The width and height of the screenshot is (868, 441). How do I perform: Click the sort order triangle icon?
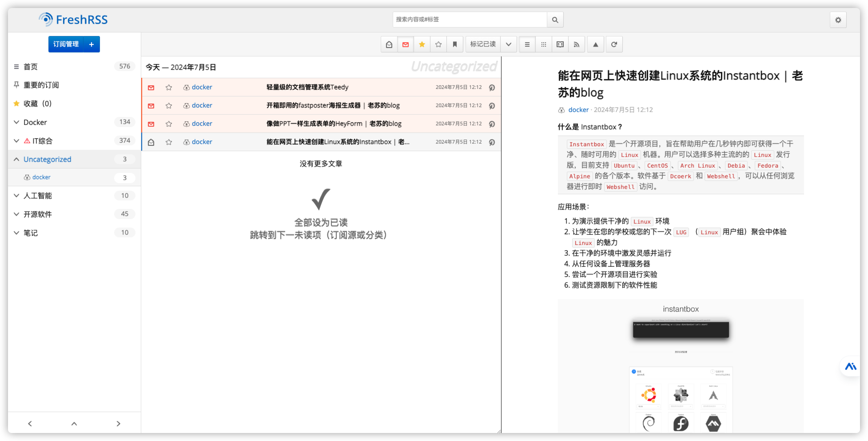(x=595, y=44)
